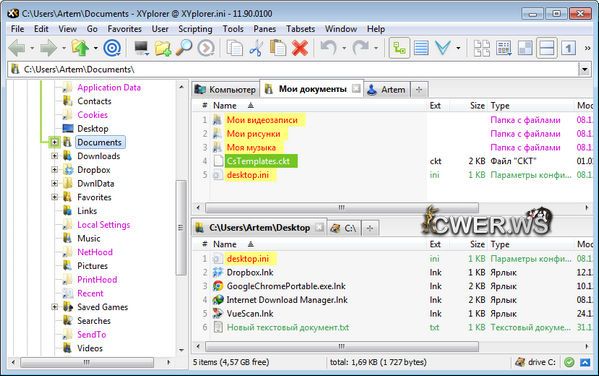
Task: Click the blue icon in status bar
Action: point(585,362)
